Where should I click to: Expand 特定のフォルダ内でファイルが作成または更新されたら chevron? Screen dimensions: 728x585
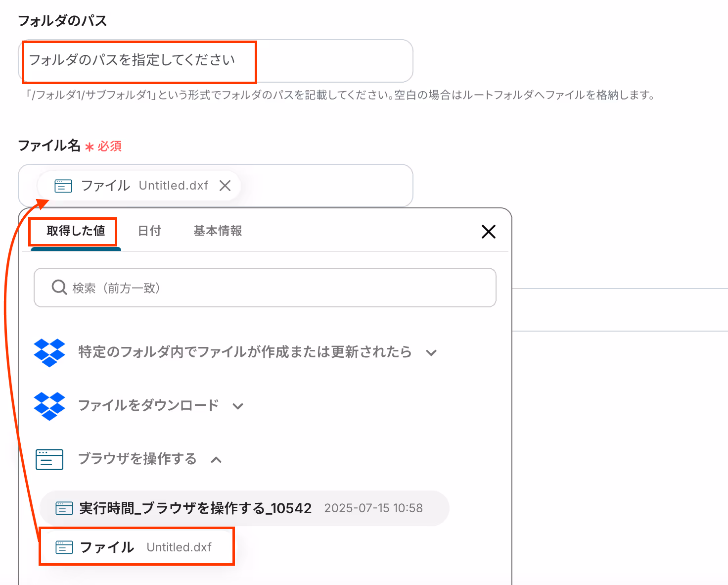click(x=431, y=353)
